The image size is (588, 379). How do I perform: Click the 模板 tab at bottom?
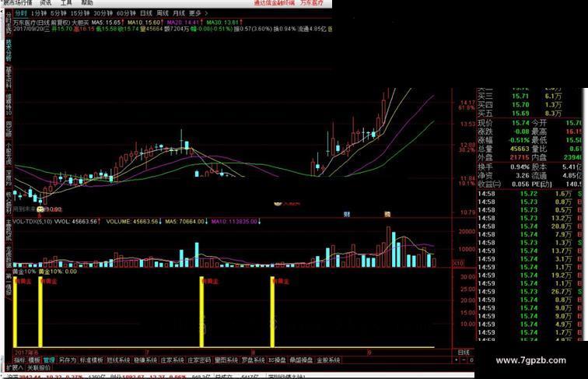click(x=33, y=360)
